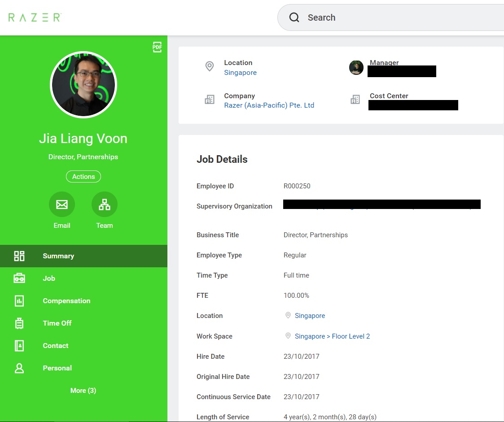Image resolution: width=504 pixels, height=422 pixels.
Task: Open the Personal tab
Action: pyautogui.click(x=83, y=368)
